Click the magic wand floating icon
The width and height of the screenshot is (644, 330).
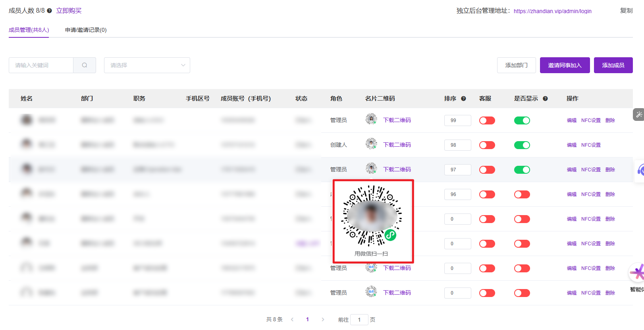click(x=639, y=115)
